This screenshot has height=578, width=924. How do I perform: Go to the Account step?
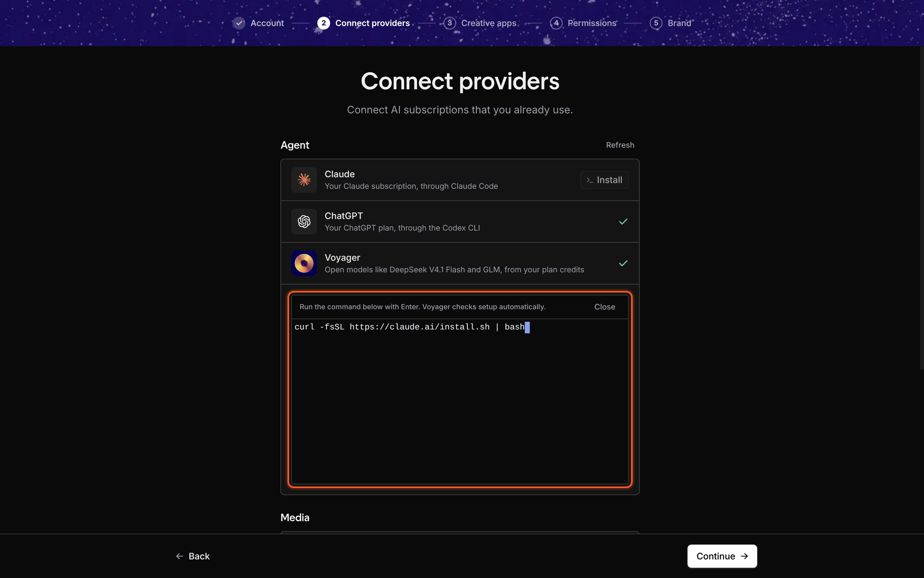coord(267,23)
